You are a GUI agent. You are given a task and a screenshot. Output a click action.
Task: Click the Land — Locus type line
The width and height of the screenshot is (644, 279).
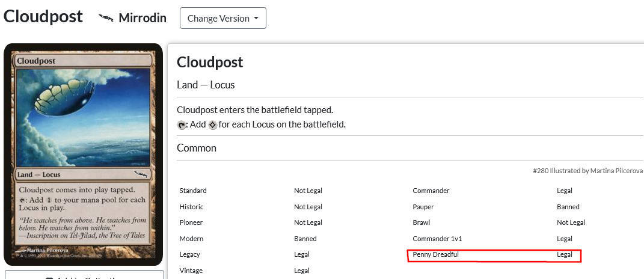click(x=206, y=85)
